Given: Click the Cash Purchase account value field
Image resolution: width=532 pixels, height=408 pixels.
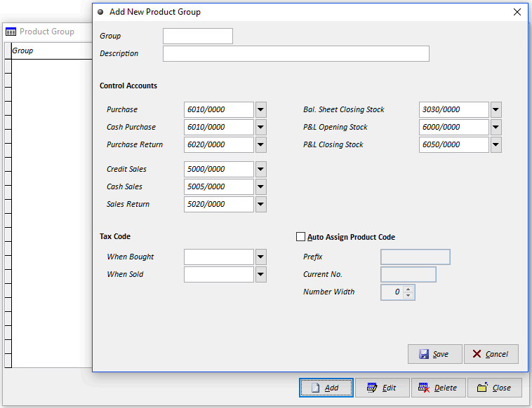Looking at the screenshot, I should pos(219,127).
